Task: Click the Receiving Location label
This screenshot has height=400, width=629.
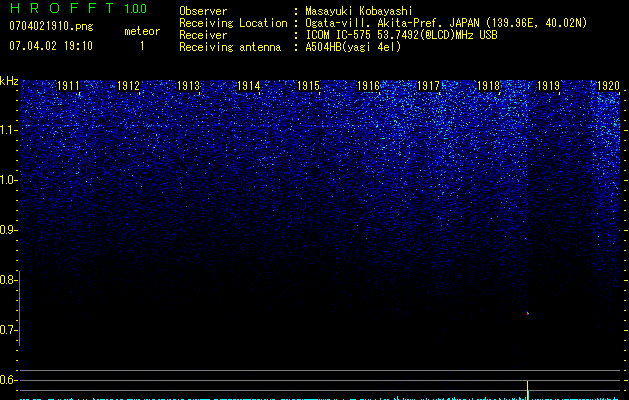Action: (233, 23)
